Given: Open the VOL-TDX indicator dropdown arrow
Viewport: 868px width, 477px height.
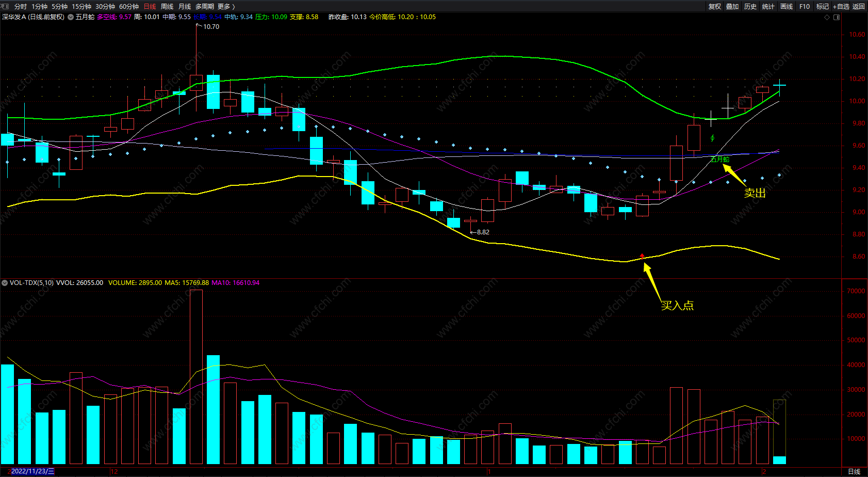Looking at the screenshot, I should pos(5,283).
